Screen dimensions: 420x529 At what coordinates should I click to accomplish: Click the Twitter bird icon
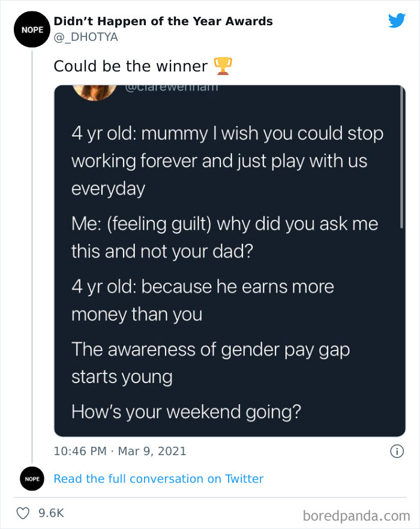point(397,20)
